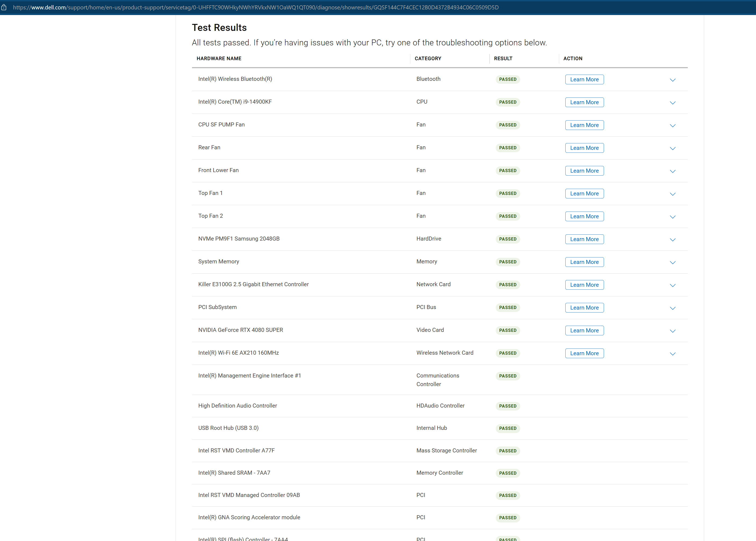Expand the CPU SF PUMP Fan row chevron

coord(672,126)
